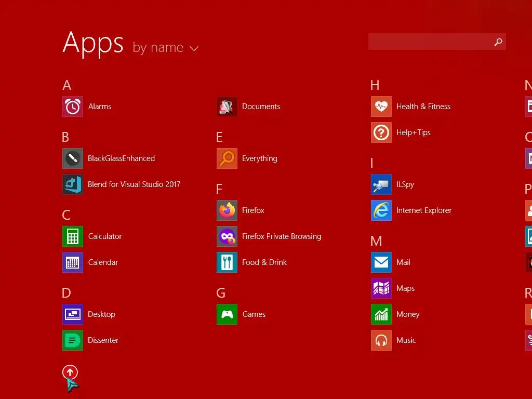Select the letter G group header
Image resolution: width=532 pixels, height=399 pixels.
(x=221, y=293)
